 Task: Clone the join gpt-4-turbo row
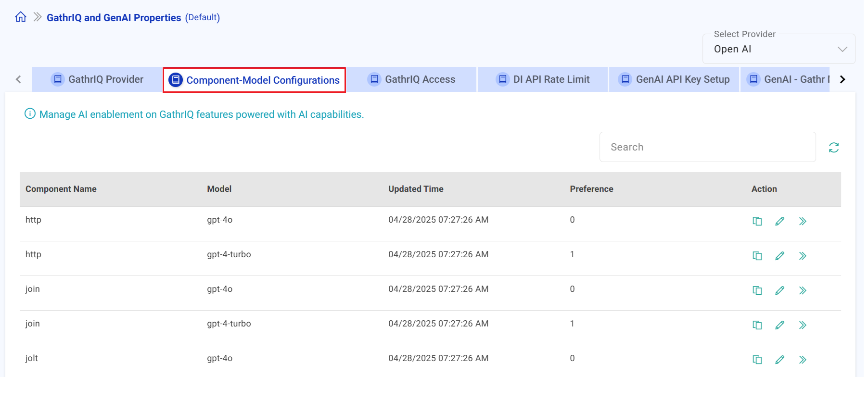click(x=757, y=325)
